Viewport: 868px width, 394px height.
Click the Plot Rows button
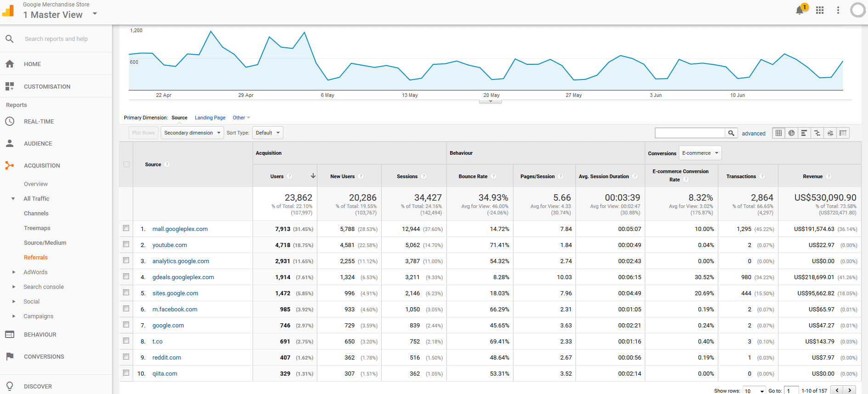coord(143,133)
